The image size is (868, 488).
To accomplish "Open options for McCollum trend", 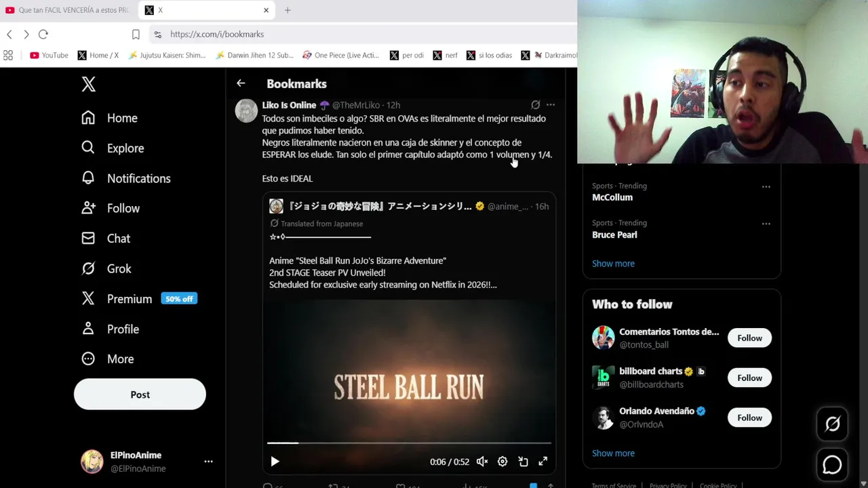I will click(x=766, y=186).
